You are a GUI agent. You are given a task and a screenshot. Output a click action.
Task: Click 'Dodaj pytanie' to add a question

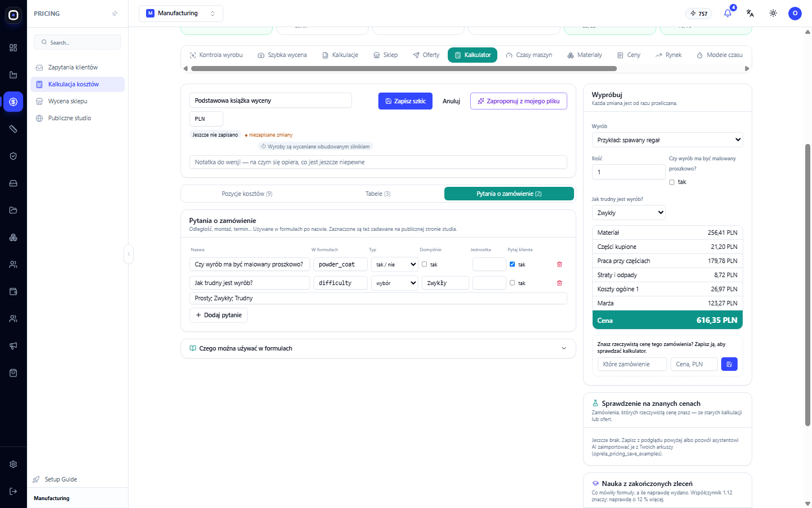pyautogui.click(x=218, y=315)
